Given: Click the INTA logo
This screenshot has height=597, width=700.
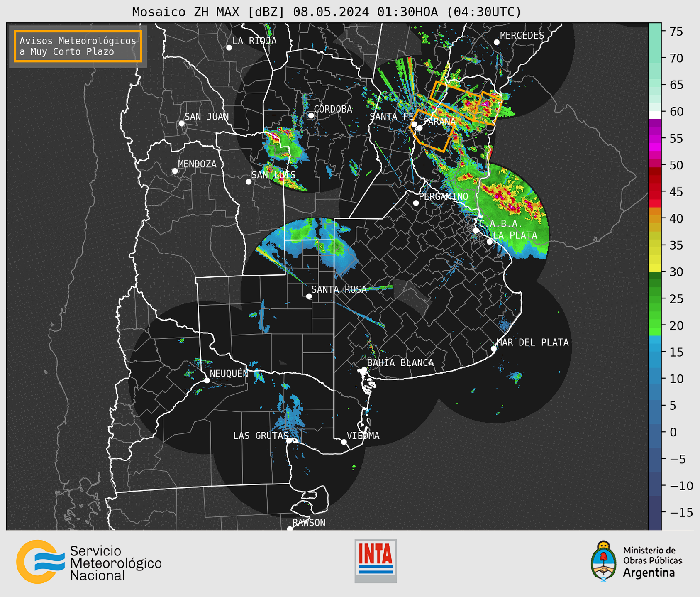Looking at the screenshot, I should pos(376,561).
